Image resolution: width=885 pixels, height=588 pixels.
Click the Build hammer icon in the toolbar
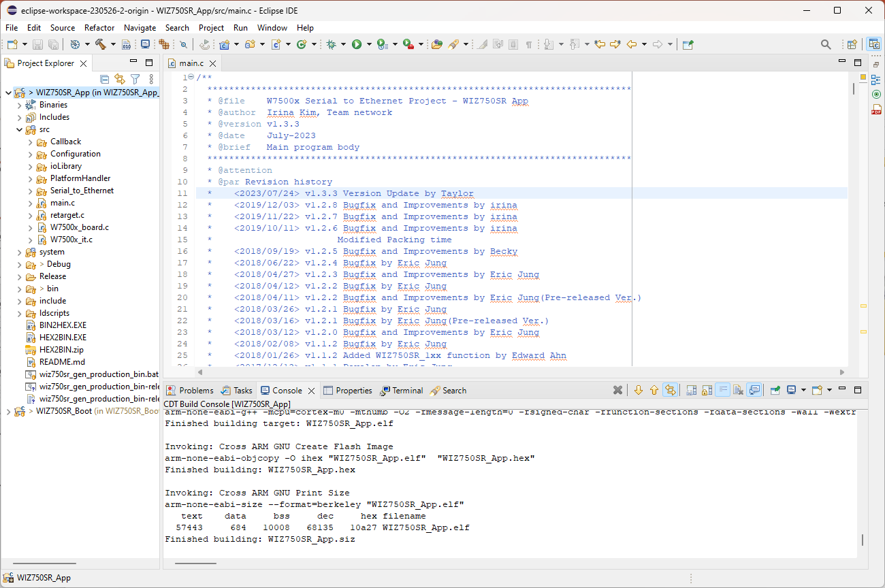pyautogui.click(x=100, y=44)
